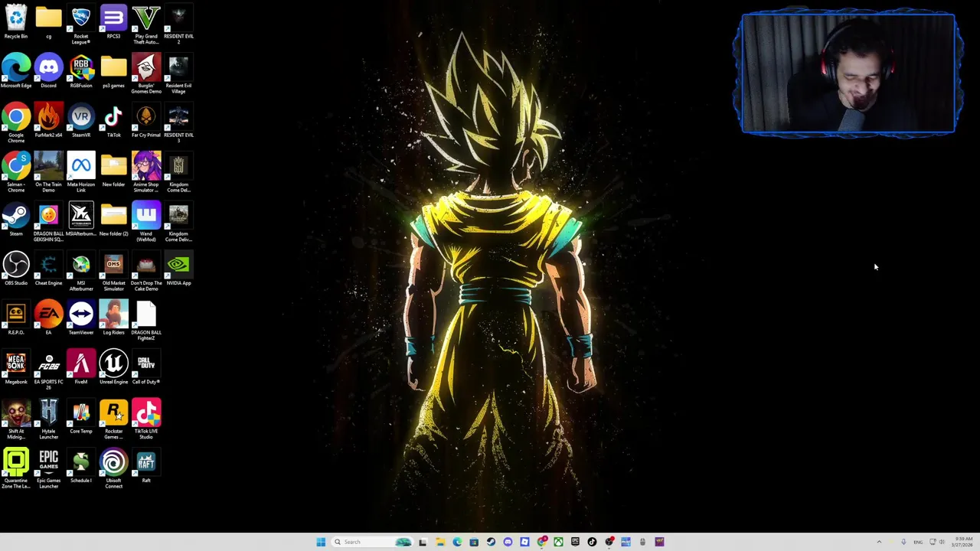Image resolution: width=980 pixels, height=551 pixels.
Task: Open EA SPORTS FC 26 shortcut
Action: coord(48,370)
